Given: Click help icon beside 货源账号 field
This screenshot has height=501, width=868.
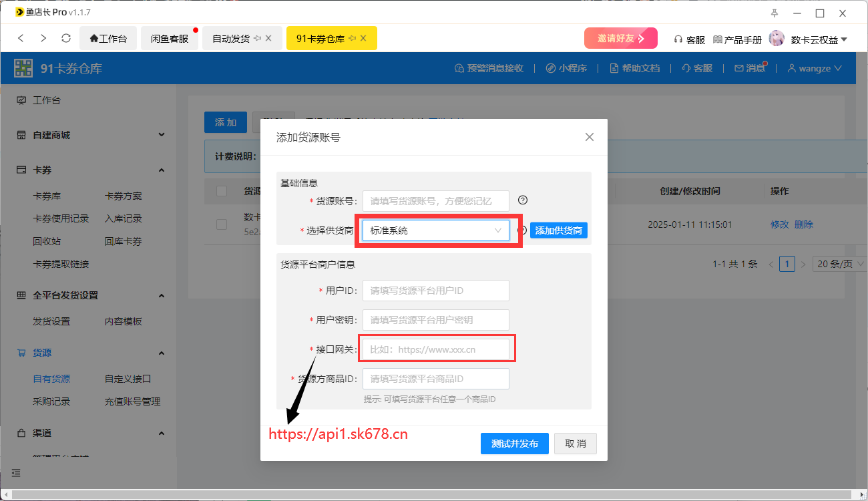Looking at the screenshot, I should point(523,200).
